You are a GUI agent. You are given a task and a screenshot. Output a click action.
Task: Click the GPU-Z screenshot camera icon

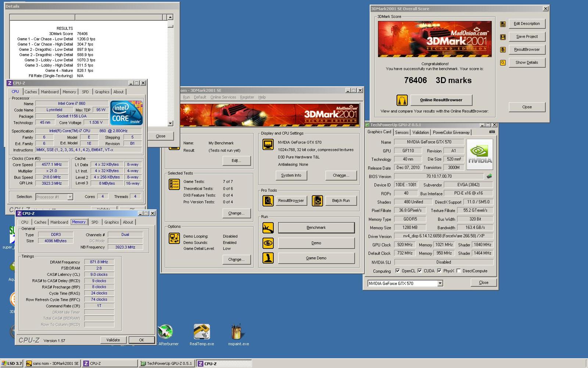tap(492, 132)
